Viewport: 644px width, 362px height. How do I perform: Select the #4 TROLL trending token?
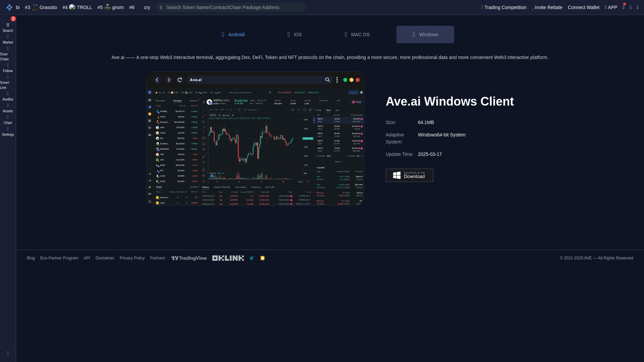click(77, 7)
